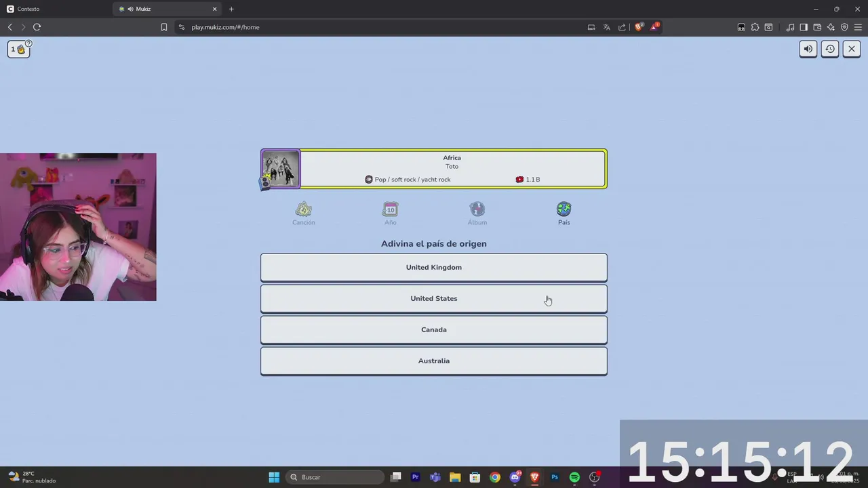Open the weather widget showing 28°C

[32, 477]
